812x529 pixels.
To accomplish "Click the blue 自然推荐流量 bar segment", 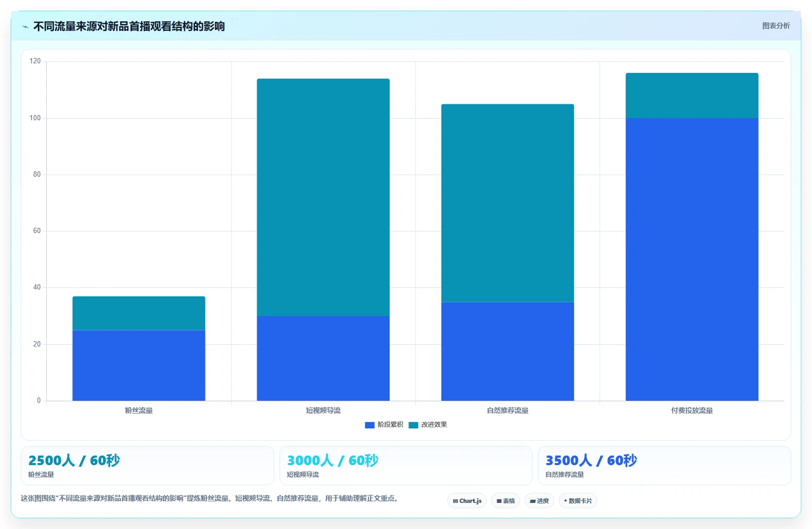I will point(507,351).
